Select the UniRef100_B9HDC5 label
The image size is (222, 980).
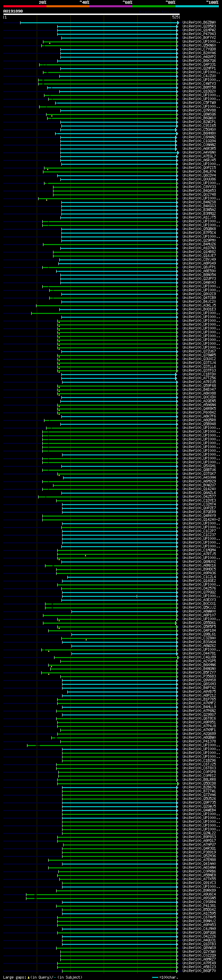[199, 569]
